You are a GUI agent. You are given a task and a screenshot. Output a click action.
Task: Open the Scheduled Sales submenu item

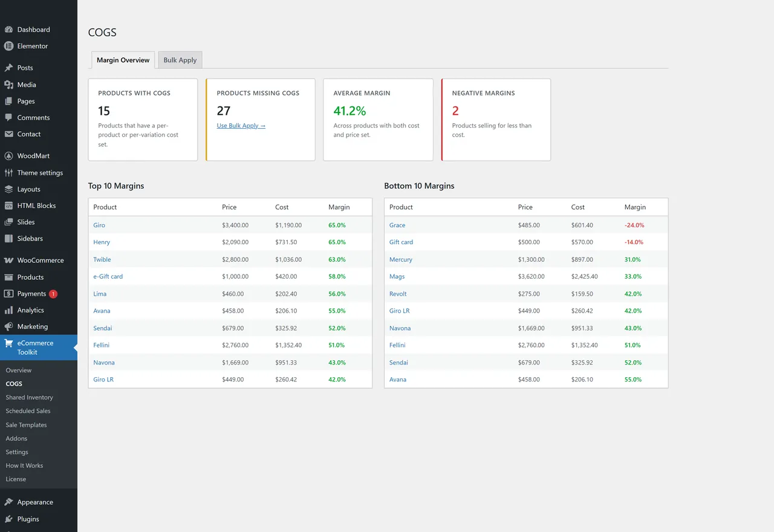coord(28,411)
